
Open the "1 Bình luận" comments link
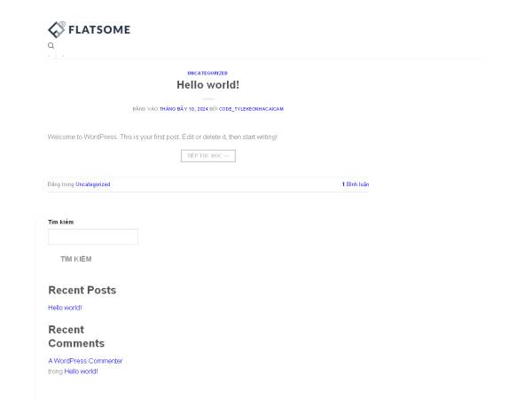click(356, 184)
